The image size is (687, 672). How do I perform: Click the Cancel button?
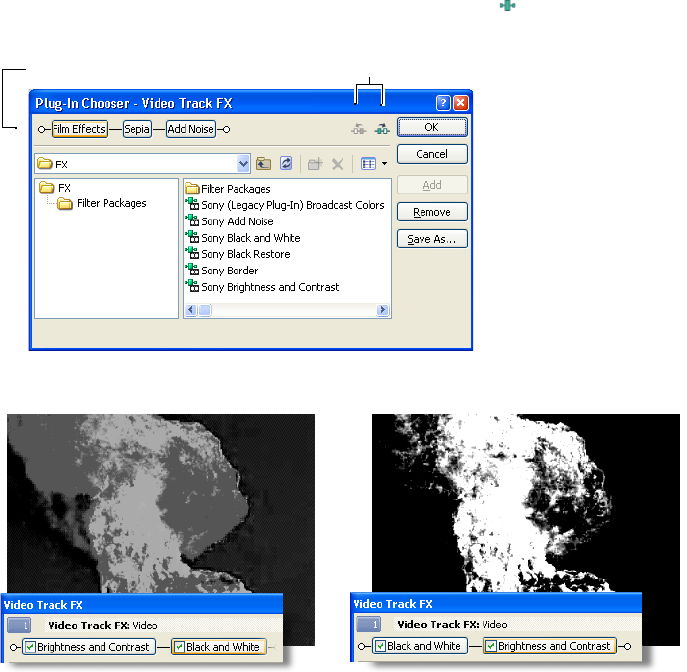point(432,154)
